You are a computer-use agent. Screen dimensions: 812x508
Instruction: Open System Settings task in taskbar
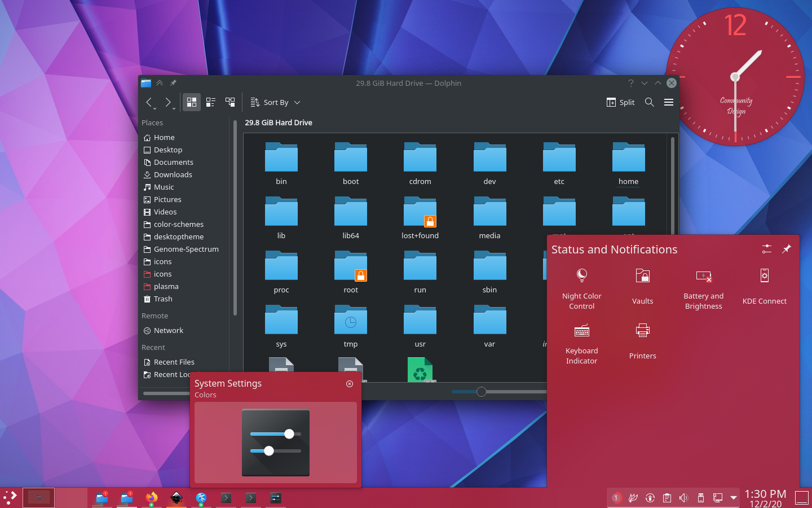pos(276,498)
